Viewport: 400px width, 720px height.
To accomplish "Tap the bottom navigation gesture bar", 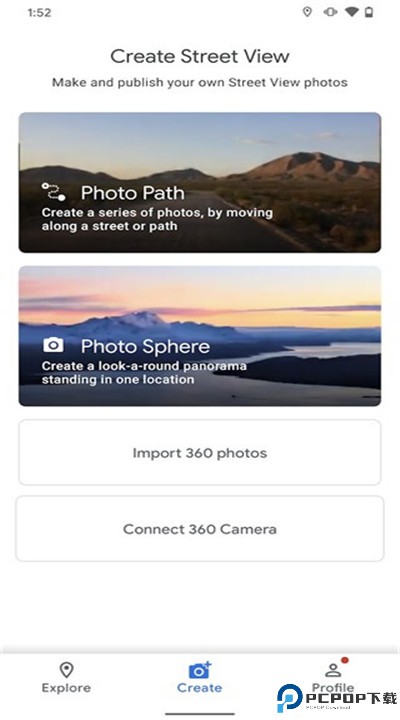I will pos(200,714).
